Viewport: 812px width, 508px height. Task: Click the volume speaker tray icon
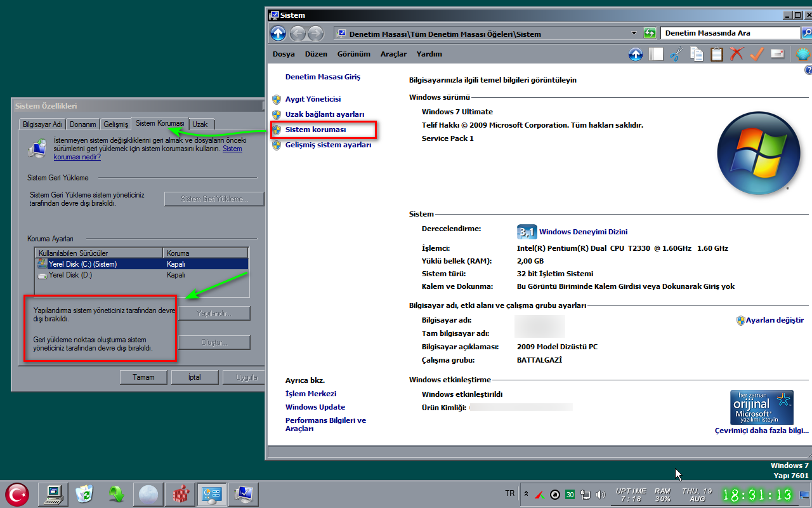tap(601, 495)
